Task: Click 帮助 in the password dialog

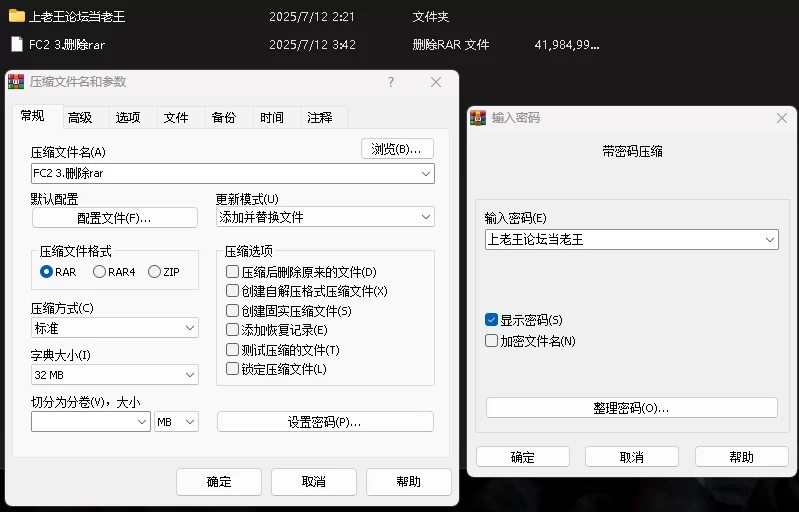Action: tap(741, 457)
